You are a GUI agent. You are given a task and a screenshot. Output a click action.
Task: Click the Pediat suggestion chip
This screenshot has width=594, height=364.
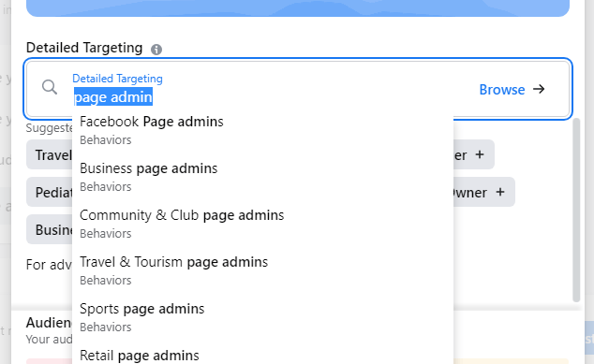(50, 192)
